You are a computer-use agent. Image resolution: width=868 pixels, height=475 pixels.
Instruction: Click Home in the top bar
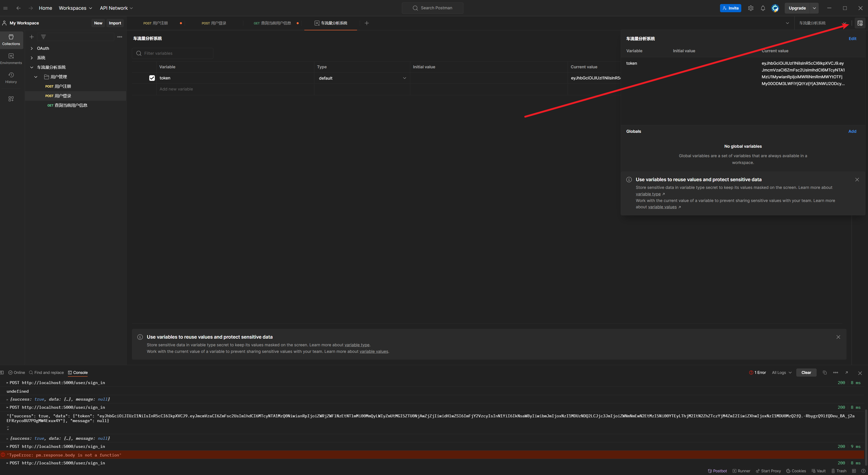pos(45,8)
